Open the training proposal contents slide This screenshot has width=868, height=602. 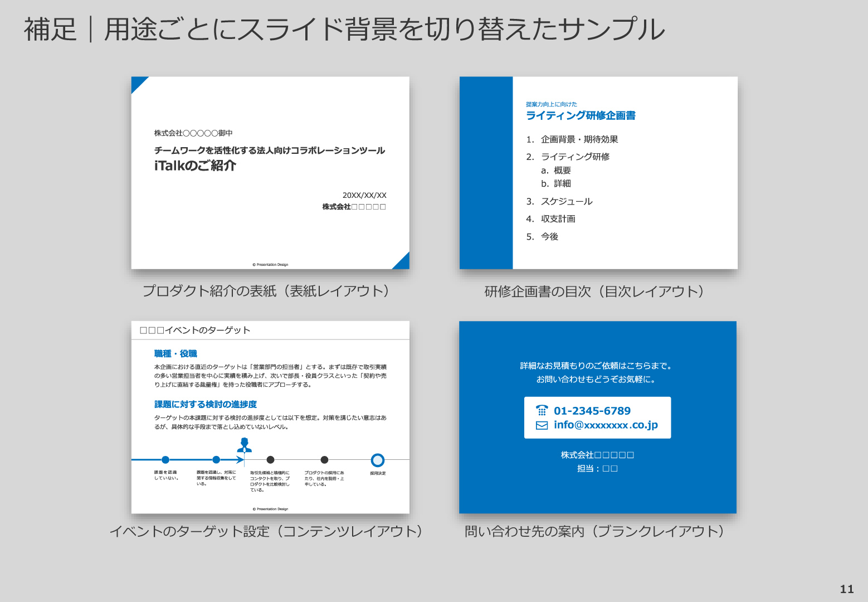click(598, 173)
